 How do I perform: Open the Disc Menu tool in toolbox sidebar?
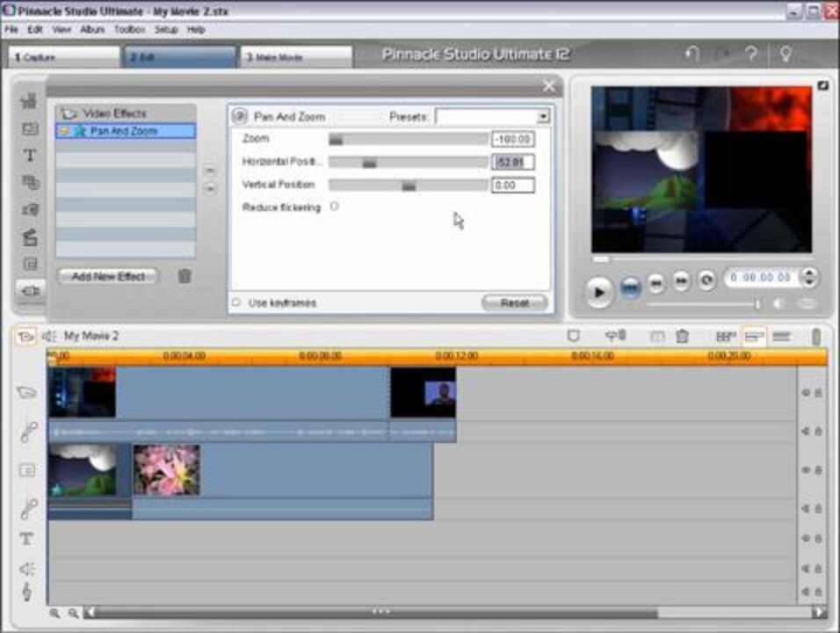pyautogui.click(x=30, y=182)
